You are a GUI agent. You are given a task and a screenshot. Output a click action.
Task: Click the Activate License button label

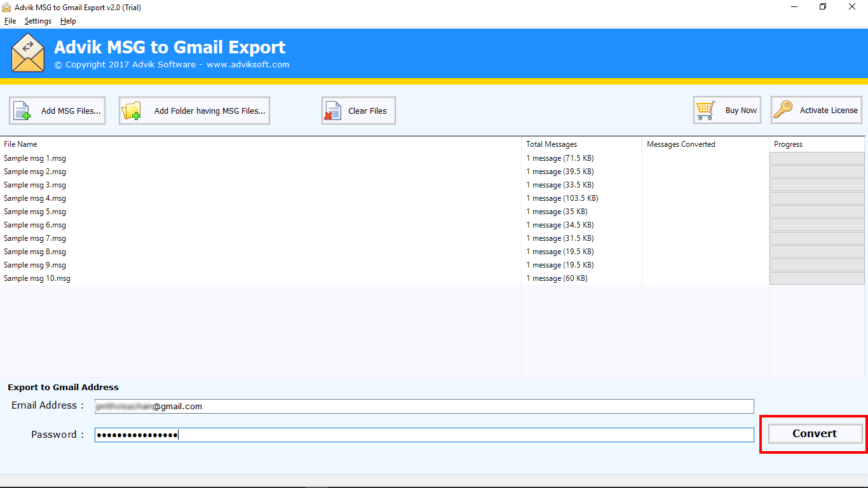(x=829, y=110)
